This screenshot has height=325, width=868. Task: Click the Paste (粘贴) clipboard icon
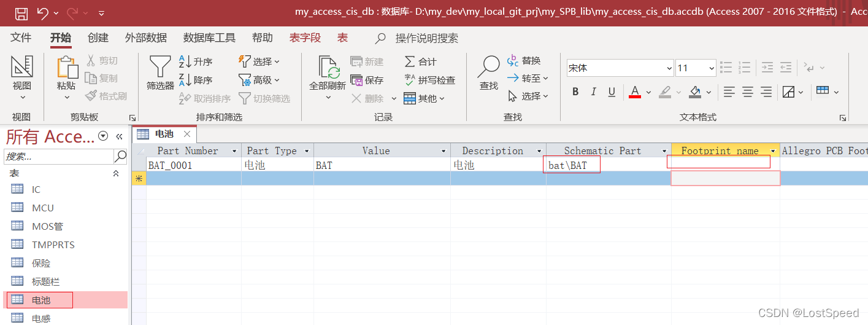click(66, 68)
